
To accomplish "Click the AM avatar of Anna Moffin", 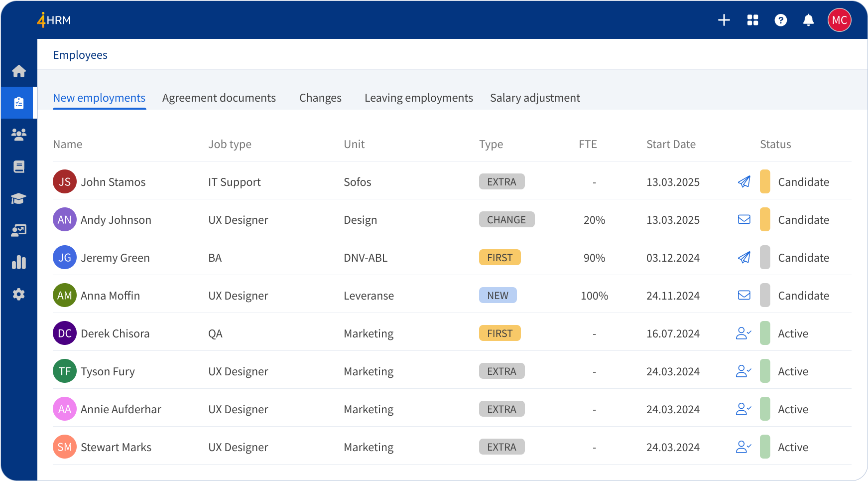I will 65,295.
